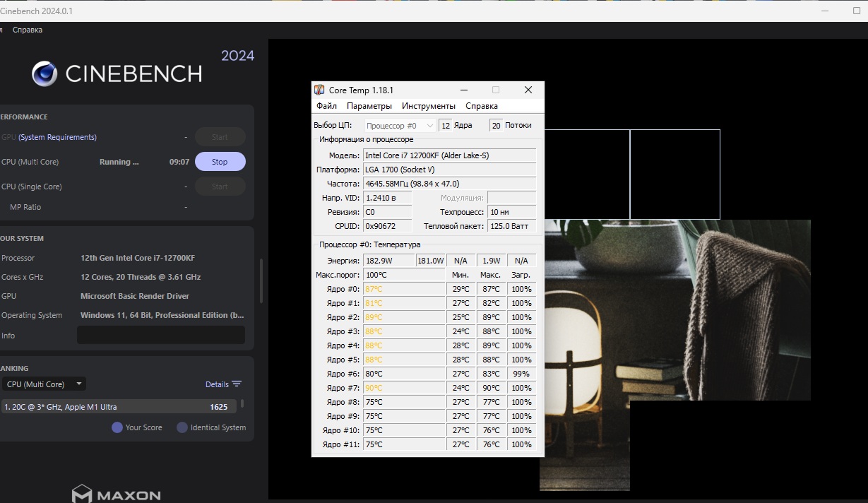
Task: Open the Файл menu in Core Temp
Action: 326,106
